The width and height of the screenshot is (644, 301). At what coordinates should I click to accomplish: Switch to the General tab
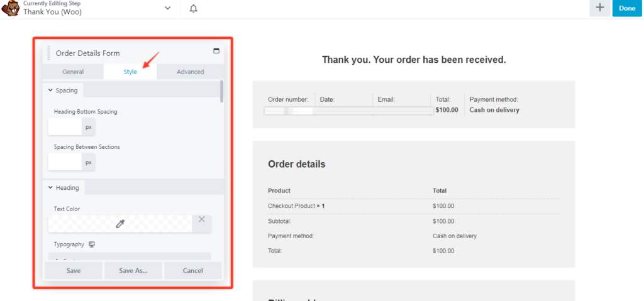click(x=73, y=72)
